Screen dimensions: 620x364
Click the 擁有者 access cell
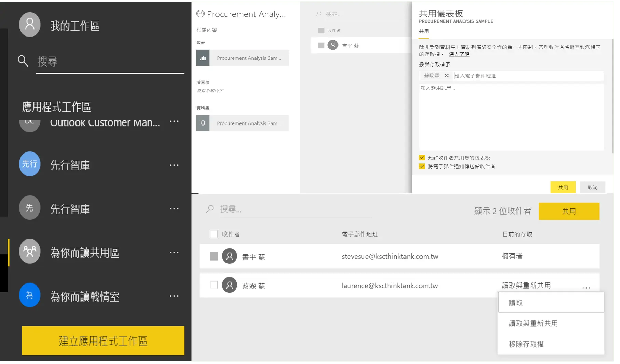513,257
